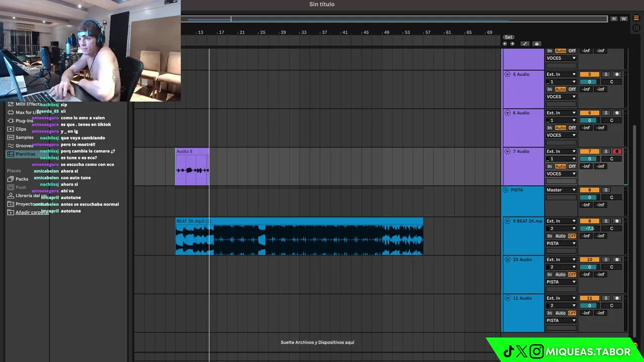
Task: Select the Audio 5 clip
Action: [x=192, y=166]
